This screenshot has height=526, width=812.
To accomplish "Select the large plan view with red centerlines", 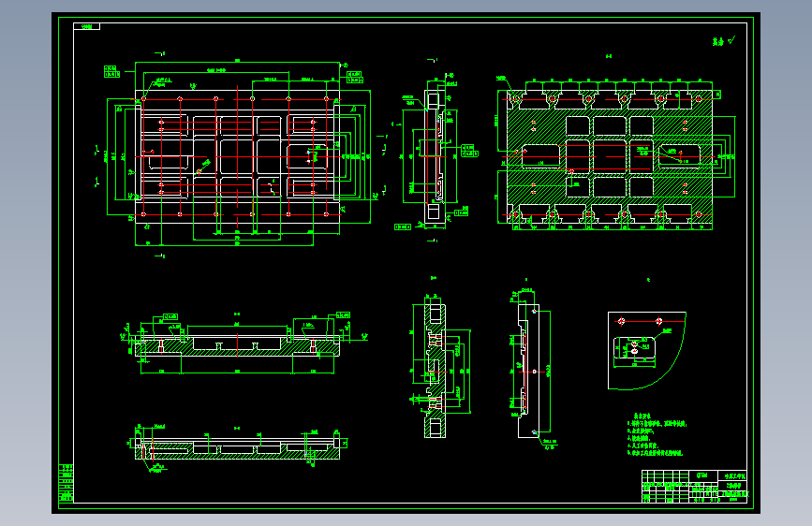I will [x=238, y=155].
